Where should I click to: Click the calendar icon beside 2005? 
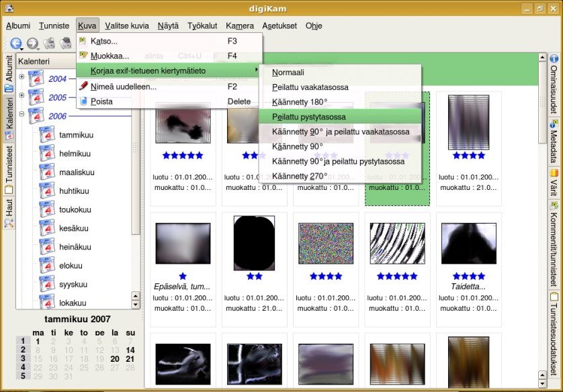(38, 97)
